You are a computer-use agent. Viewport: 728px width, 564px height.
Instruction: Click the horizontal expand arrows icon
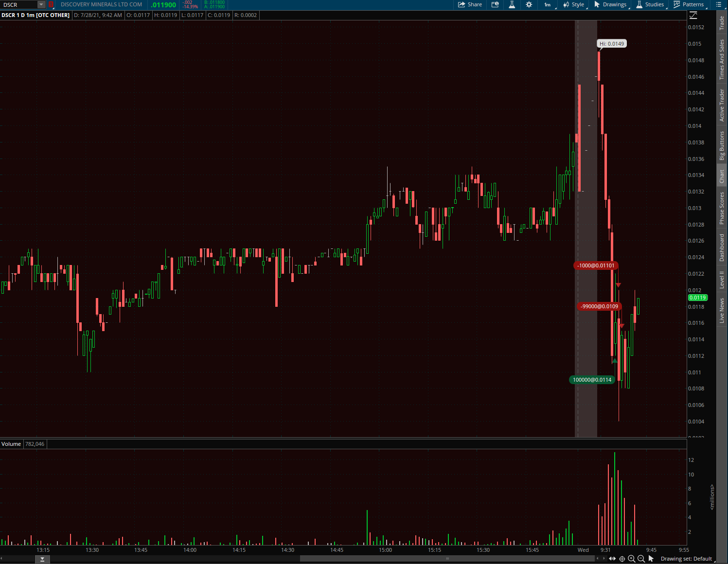(612, 559)
